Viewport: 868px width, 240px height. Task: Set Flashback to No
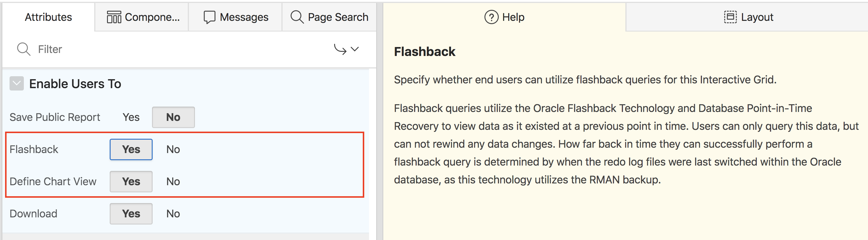pyautogui.click(x=173, y=149)
